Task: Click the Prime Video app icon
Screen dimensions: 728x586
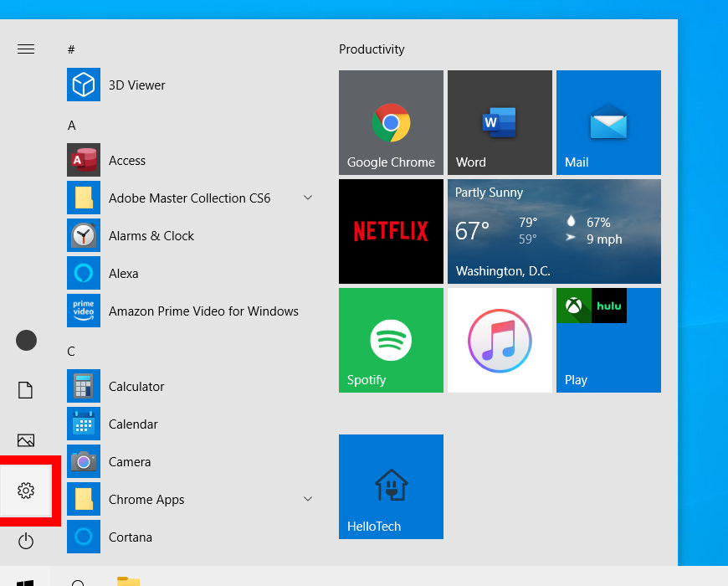Action: pyautogui.click(x=84, y=311)
